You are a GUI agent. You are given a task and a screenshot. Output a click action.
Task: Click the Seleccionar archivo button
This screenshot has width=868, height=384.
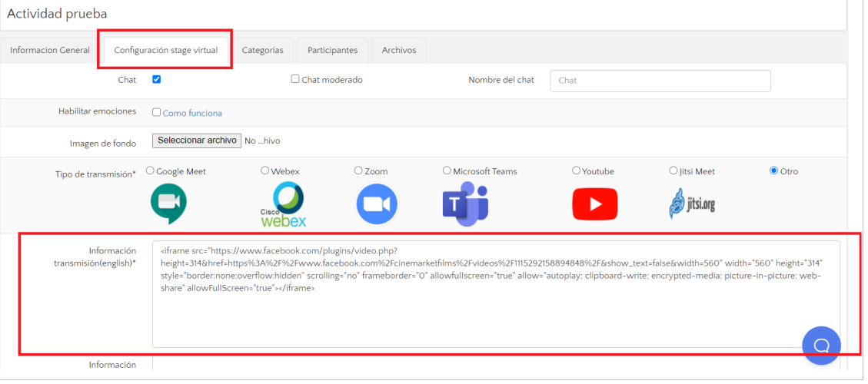pos(197,141)
